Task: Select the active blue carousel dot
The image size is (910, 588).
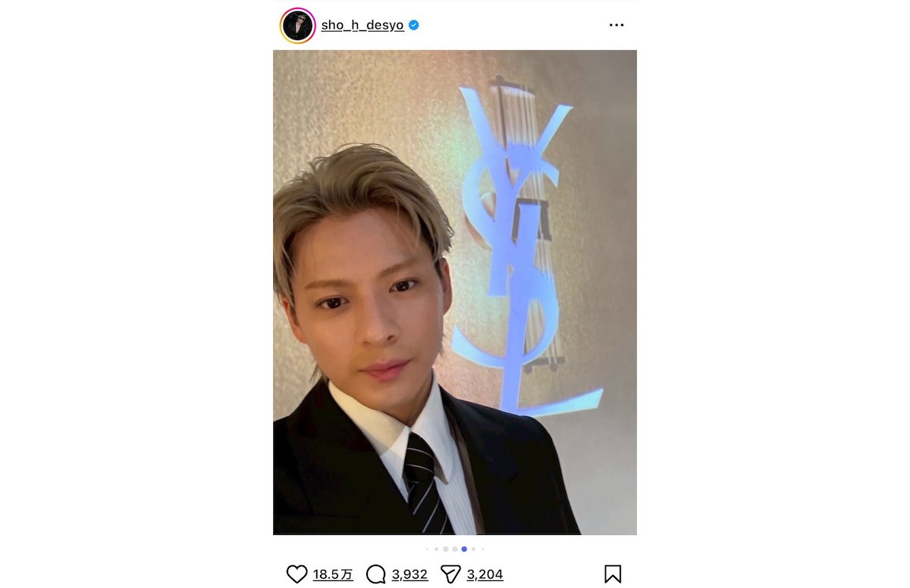Action: tap(464, 549)
